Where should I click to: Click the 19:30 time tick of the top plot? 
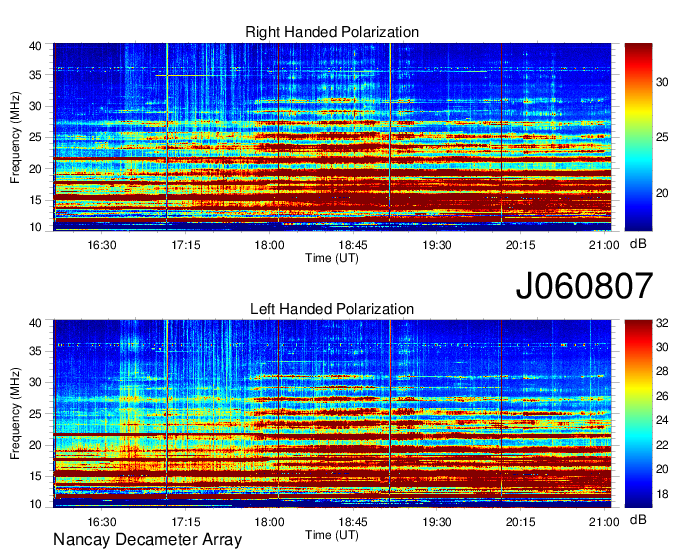(437, 245)
